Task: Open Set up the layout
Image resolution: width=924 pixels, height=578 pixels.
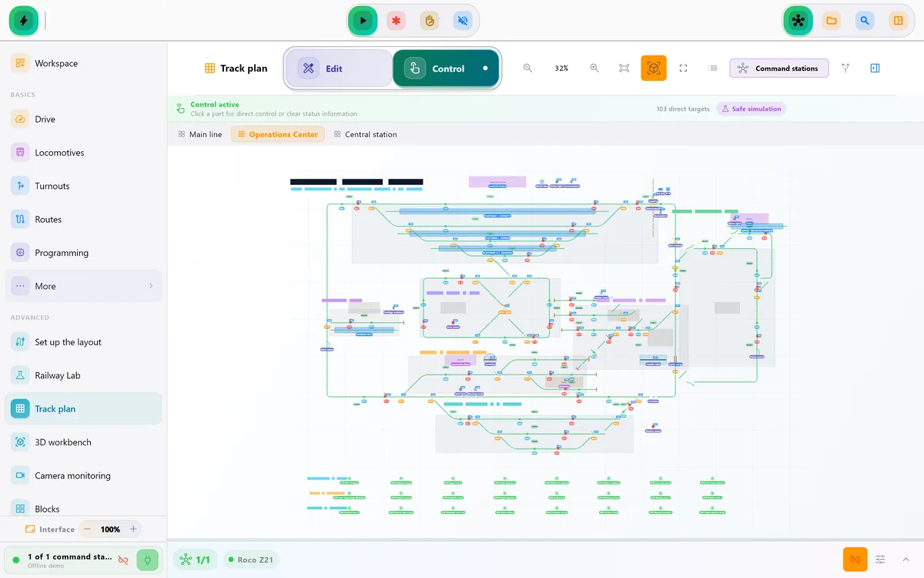Action: tap(83, 342)
